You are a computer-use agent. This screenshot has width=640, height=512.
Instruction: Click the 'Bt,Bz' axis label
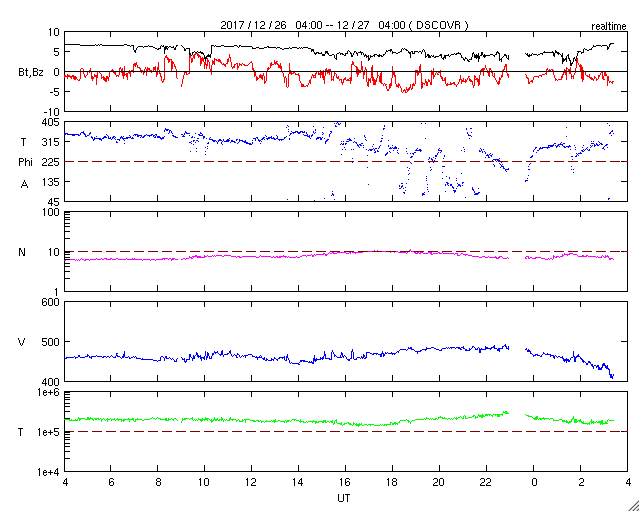point(31,73)
